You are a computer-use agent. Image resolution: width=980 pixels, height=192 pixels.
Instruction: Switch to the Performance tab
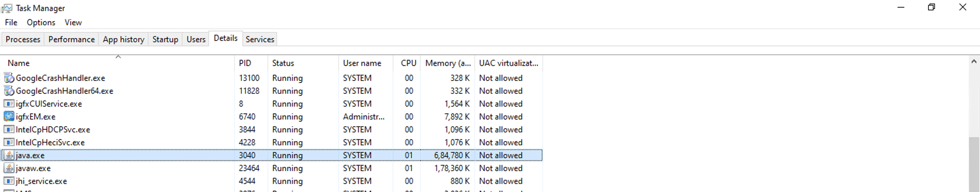pos(71,39)
